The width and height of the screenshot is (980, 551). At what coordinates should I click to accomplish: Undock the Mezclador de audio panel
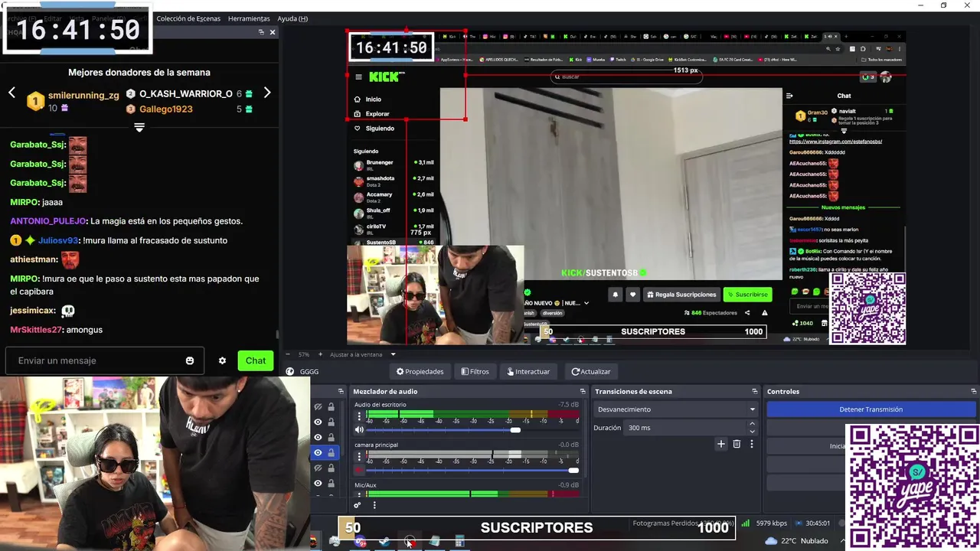click(x=583, y=391)
